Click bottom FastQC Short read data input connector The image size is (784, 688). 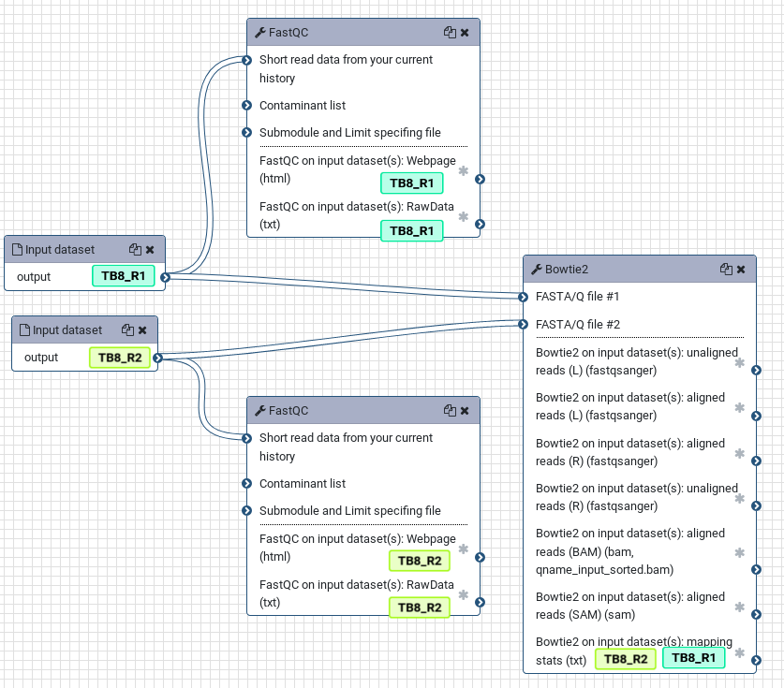(x=246, y=438)
